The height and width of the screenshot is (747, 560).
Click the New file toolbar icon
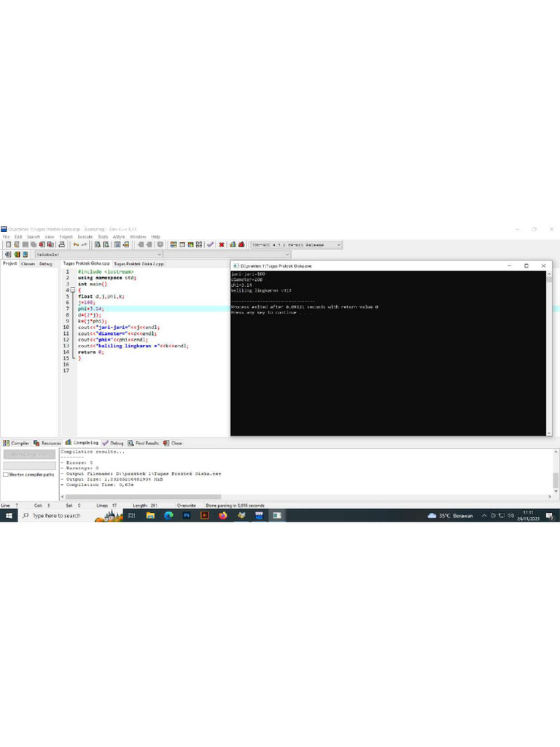click(x=8, y=244)
